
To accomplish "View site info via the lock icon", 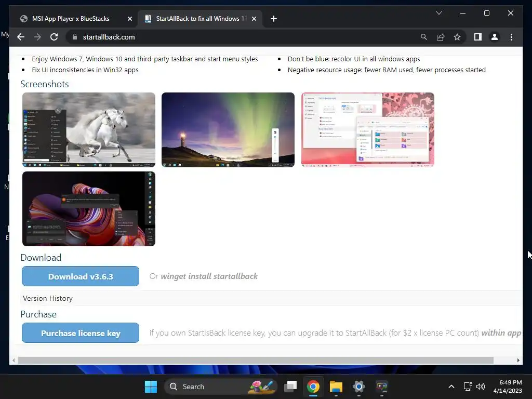I will (75, 37).
